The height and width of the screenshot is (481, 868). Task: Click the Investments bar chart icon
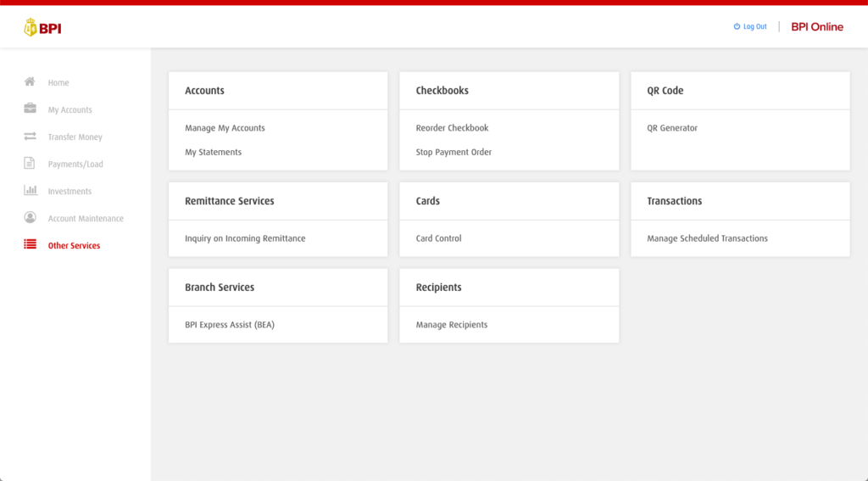tap(30, 191)
